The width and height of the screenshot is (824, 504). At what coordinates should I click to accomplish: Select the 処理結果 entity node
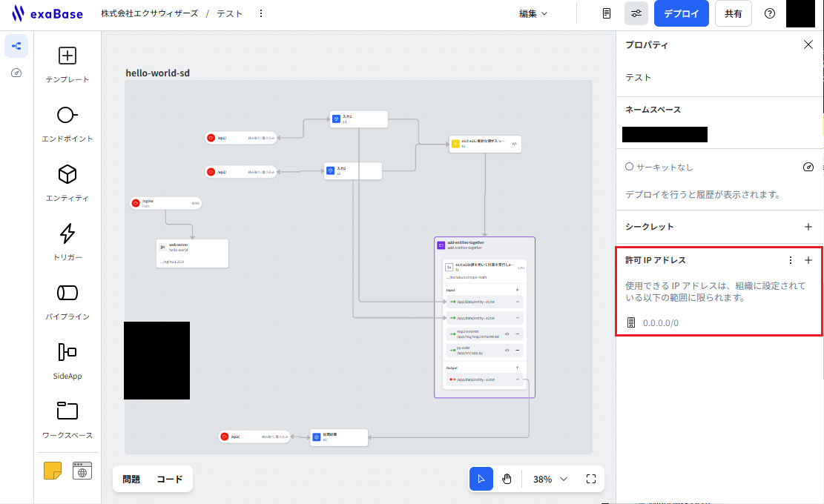click(339, 437)
